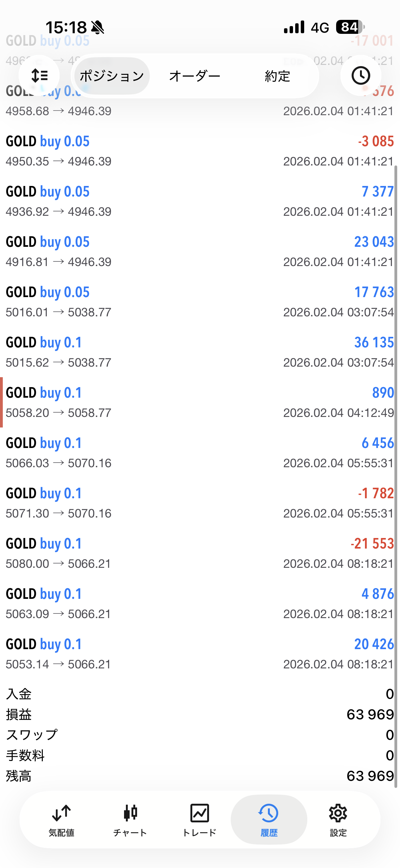Expand the GOLD trade with profit 890
This screenshot has width=400, height=868.
[x=200, y=402]
